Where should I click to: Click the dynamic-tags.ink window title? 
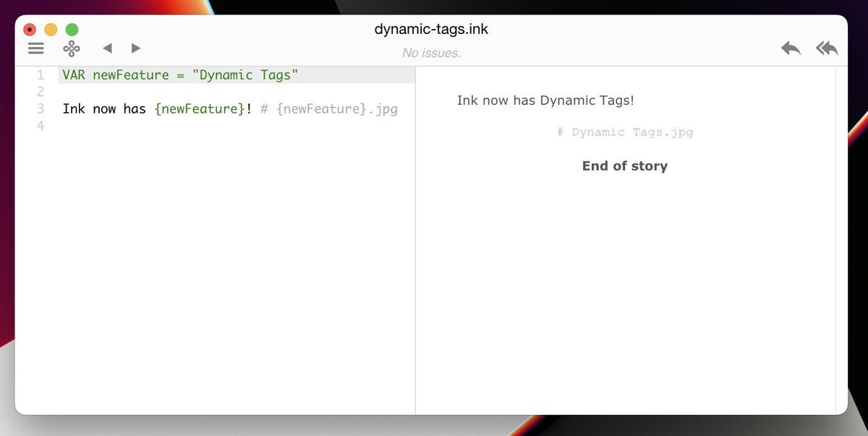click(431, 30)
